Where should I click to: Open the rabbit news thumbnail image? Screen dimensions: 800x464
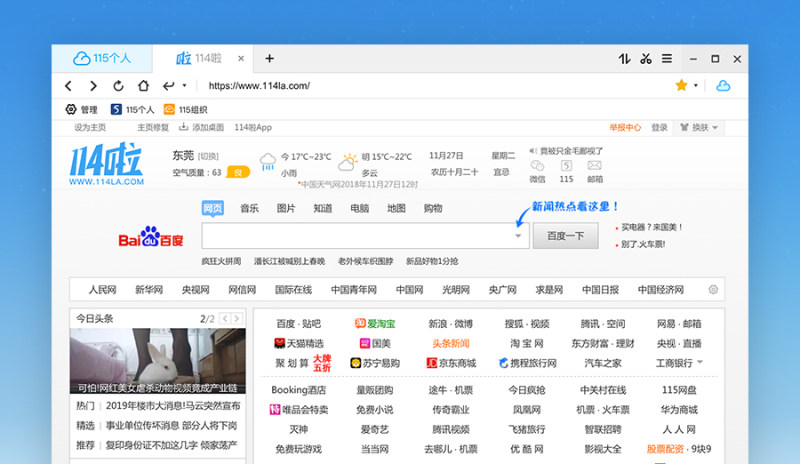[x=158, y=360]
